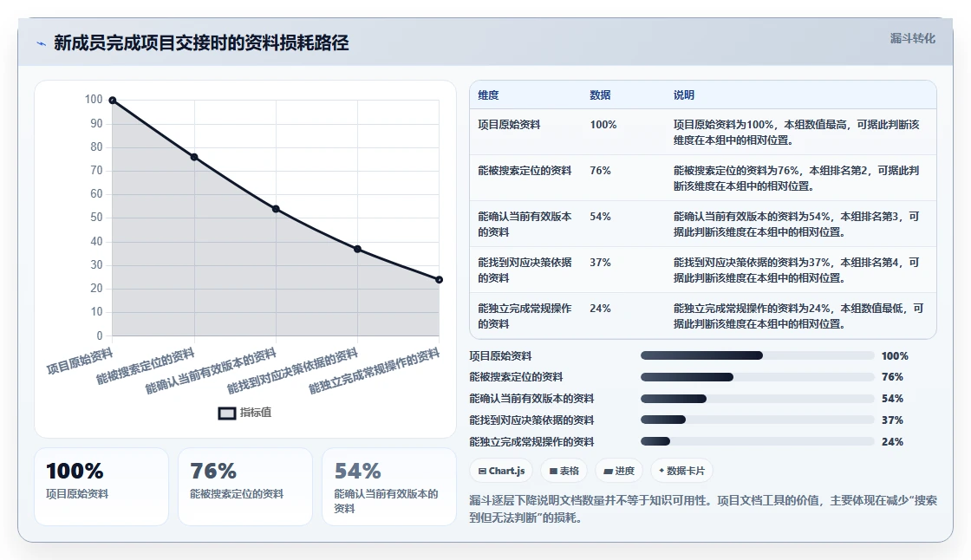Click the chart data point at value 100

[x=113, y=101]
